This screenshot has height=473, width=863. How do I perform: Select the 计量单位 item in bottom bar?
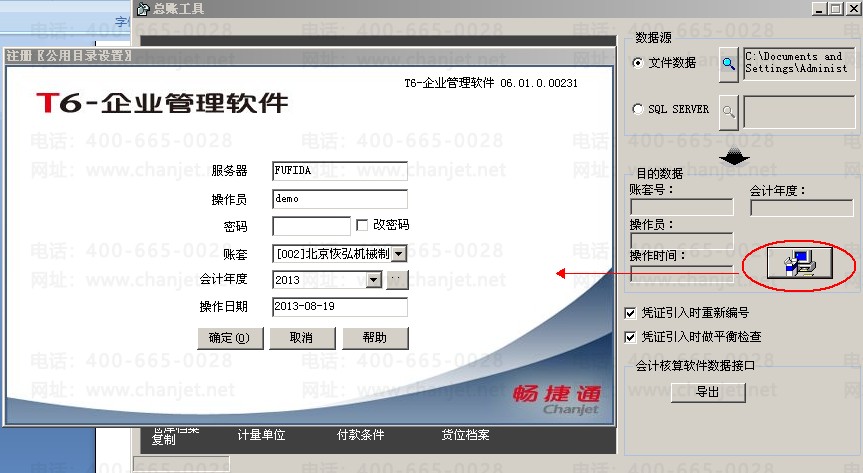[x=261, y=435]
